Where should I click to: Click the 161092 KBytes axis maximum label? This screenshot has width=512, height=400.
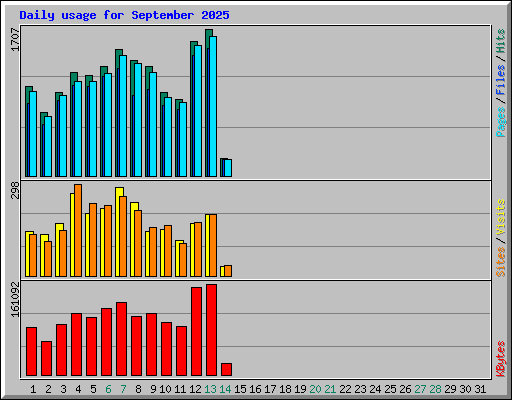pyautogui.click(x=15, y=299)
